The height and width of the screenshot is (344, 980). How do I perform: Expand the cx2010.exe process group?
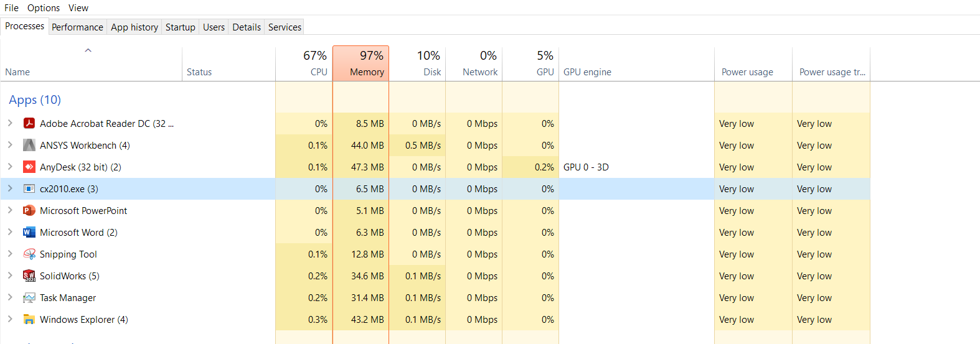(10, 188)
